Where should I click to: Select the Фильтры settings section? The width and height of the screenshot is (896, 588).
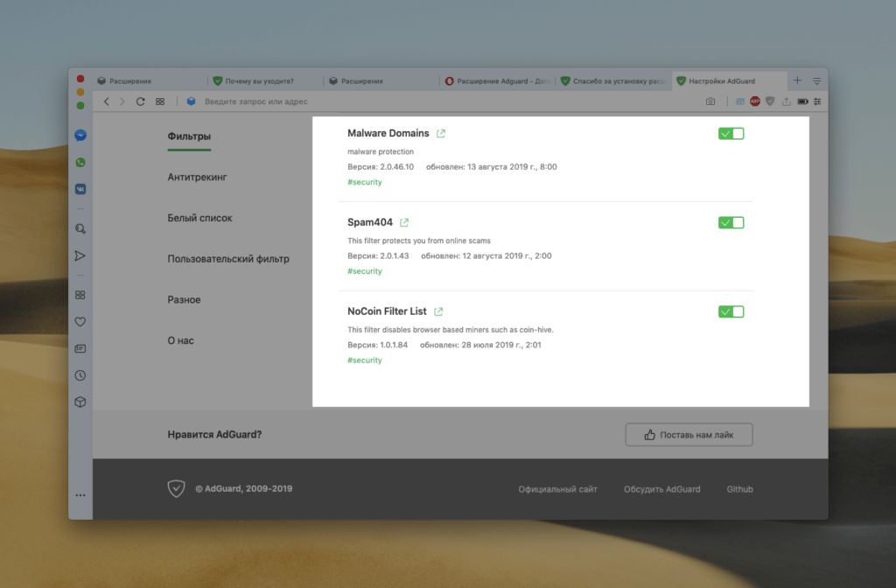(189, 136)
